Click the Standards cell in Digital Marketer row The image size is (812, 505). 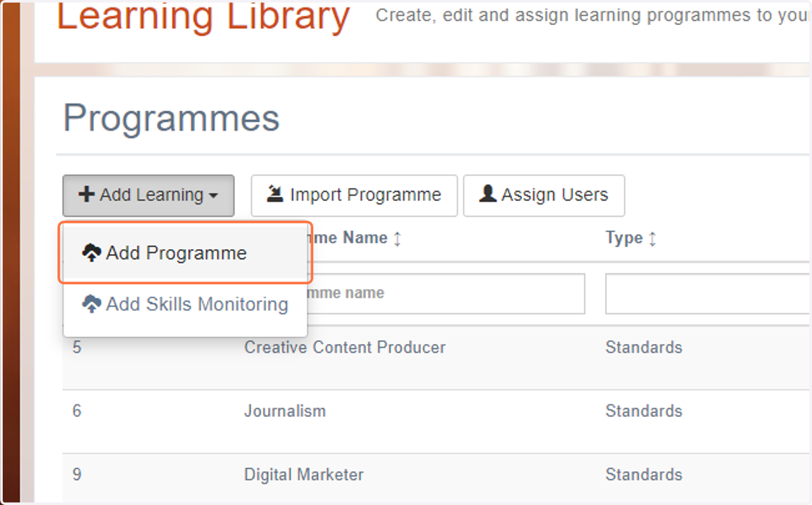pos(644,475)
